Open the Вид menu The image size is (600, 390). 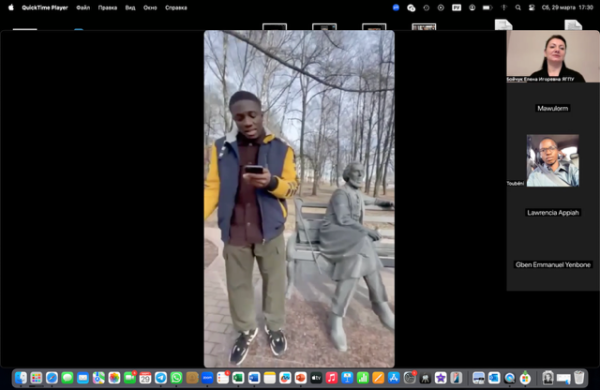pyautogui.click(x=130, y=8)
